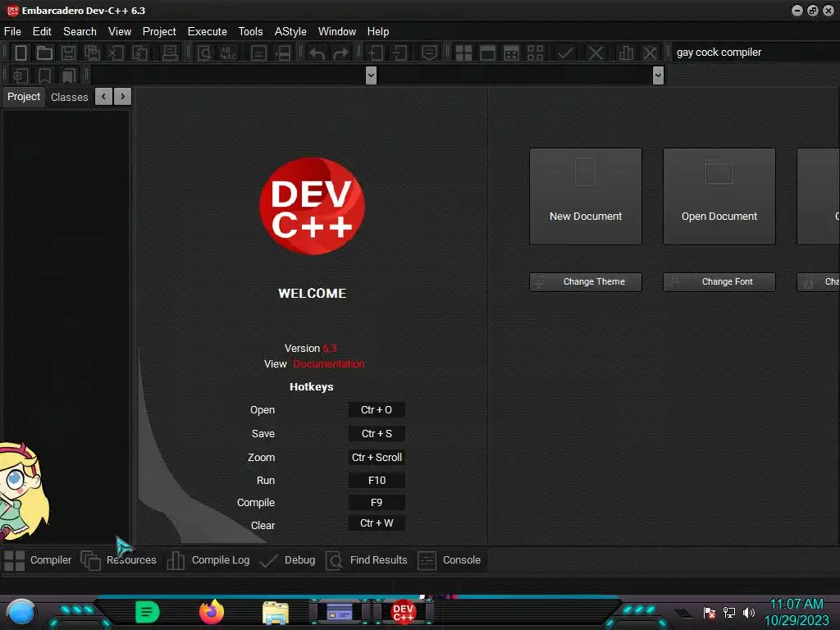
Task: Click the green notes app taskbar icon
Action: pos(148,612)
